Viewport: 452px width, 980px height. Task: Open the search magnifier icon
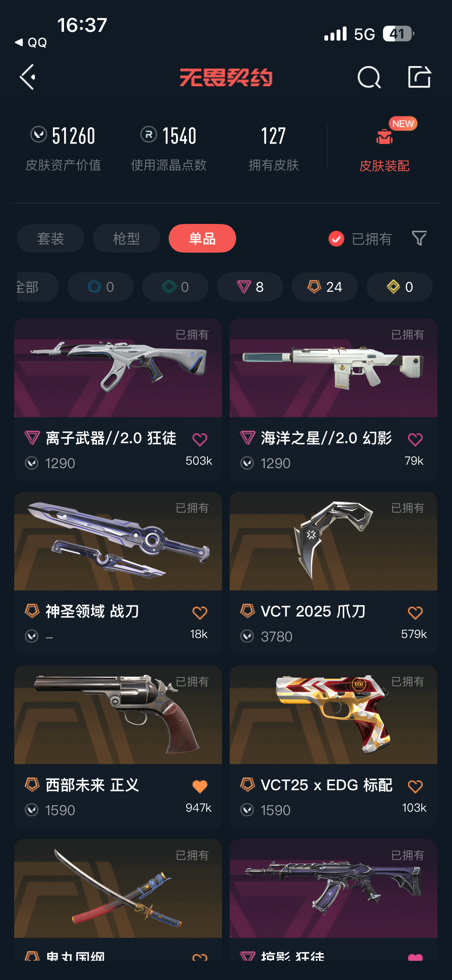click(x=369, y=77)
